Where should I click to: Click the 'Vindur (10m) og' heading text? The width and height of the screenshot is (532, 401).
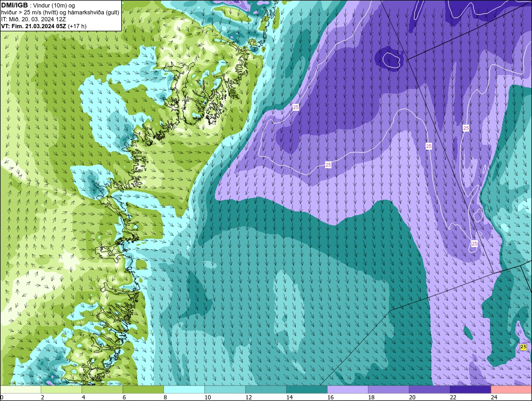[x=54, y=6]
